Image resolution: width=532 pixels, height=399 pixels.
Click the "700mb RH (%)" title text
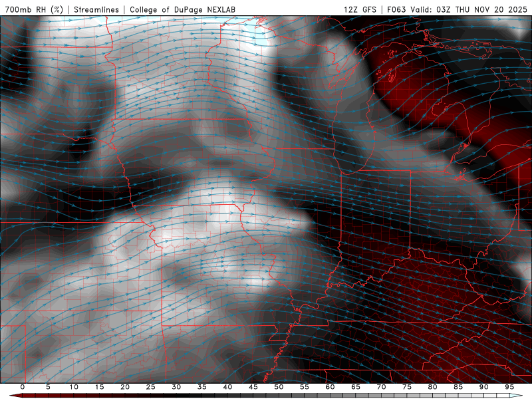coord(34,9)
